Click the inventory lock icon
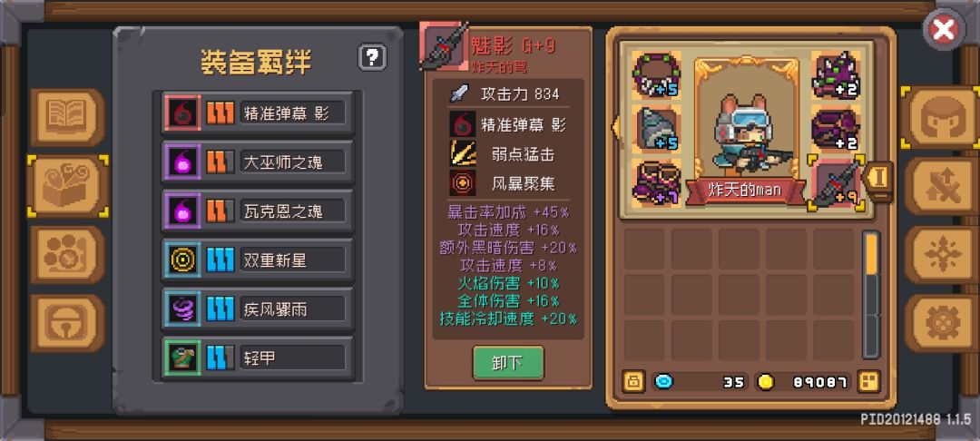Image resolution: width=980 pixels, height=441 pixels. 633,380
